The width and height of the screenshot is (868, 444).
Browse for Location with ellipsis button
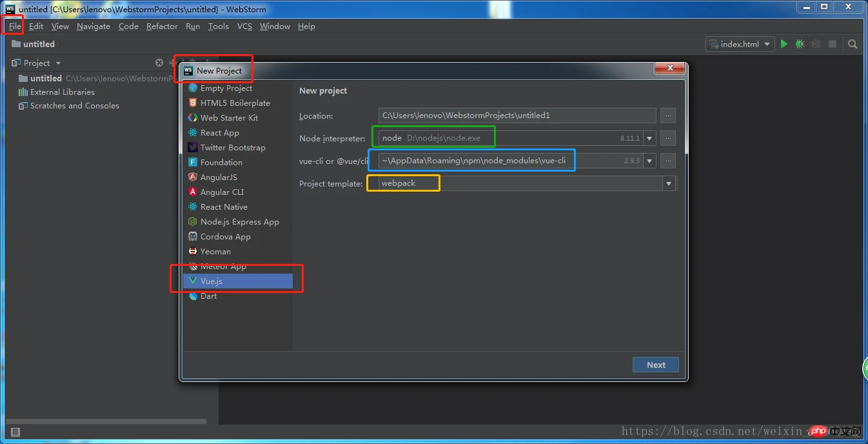[669, 116]
